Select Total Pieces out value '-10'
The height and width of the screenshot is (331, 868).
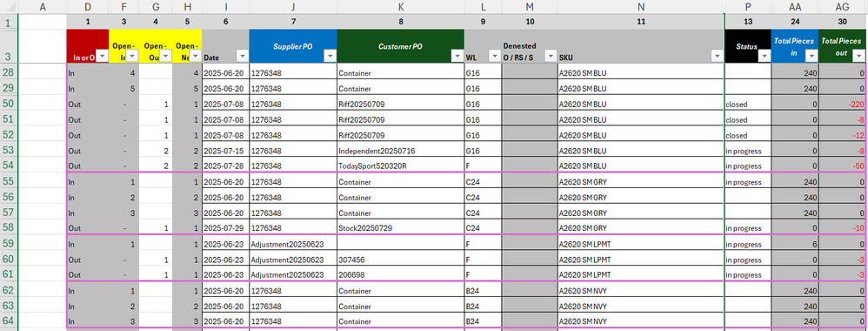(x=843, y=228)
